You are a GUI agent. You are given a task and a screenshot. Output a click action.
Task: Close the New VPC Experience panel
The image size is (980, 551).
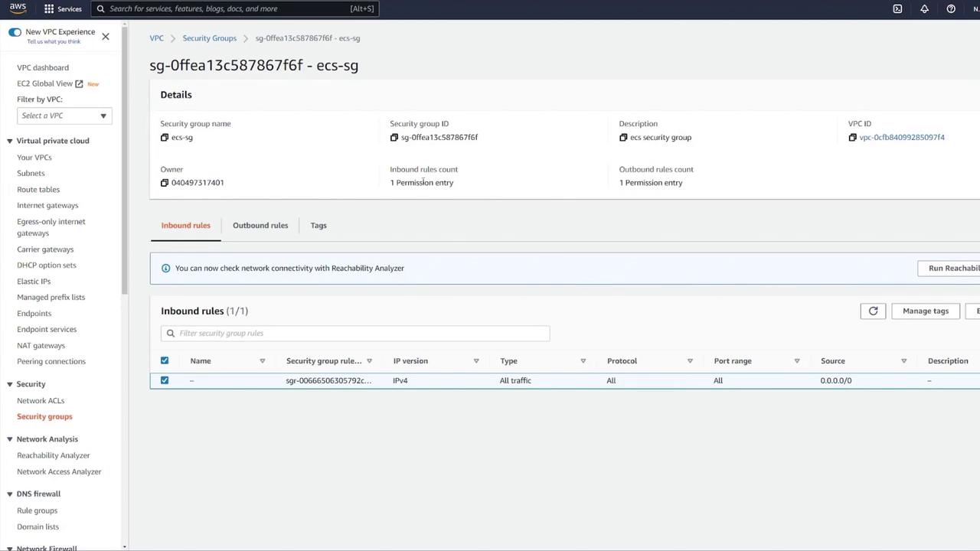[x=106, y=36]
